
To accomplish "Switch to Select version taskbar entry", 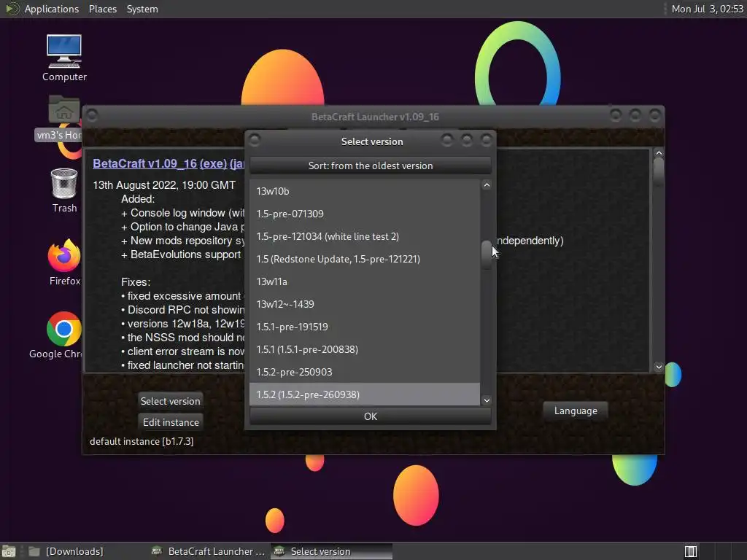I will 332,551.
